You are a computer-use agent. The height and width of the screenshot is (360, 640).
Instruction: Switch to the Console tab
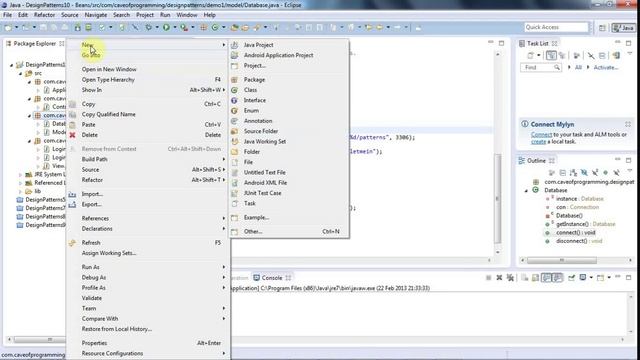[272, 278]
